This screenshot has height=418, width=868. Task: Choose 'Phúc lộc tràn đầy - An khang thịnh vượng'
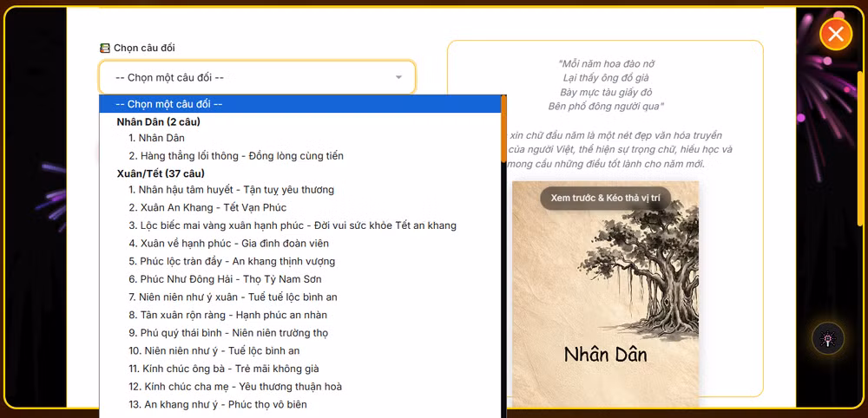tap(231, 262)
